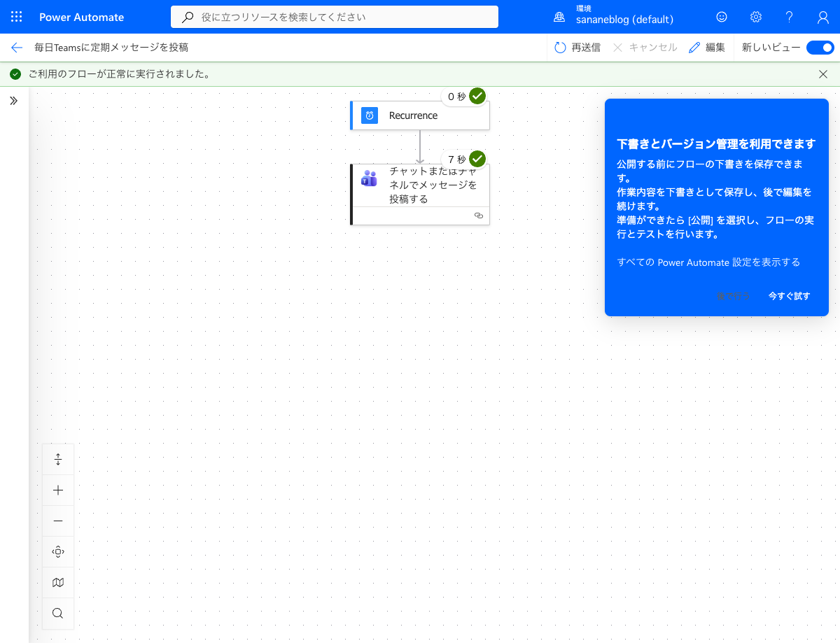Focus the resource search field

(x=335, y=17)
